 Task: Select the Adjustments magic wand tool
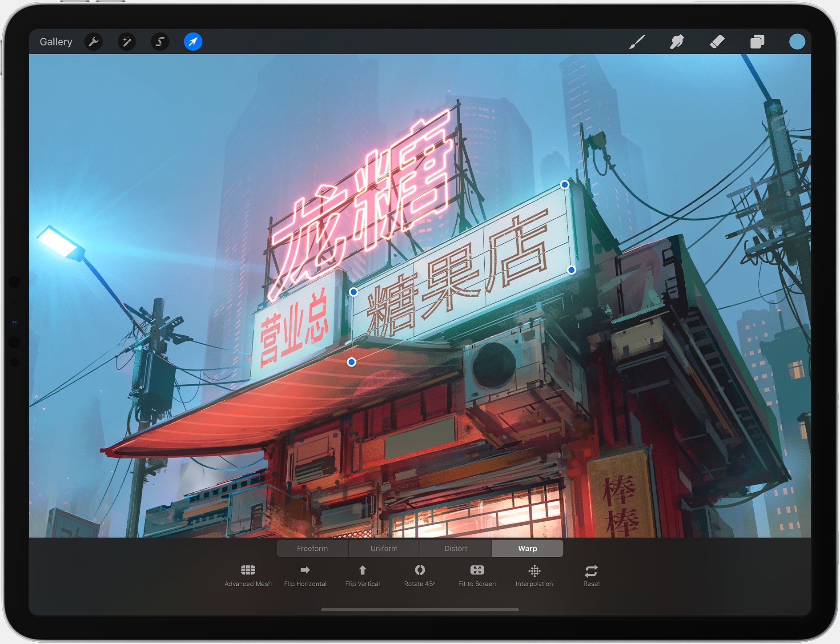(x=127, y=42)
